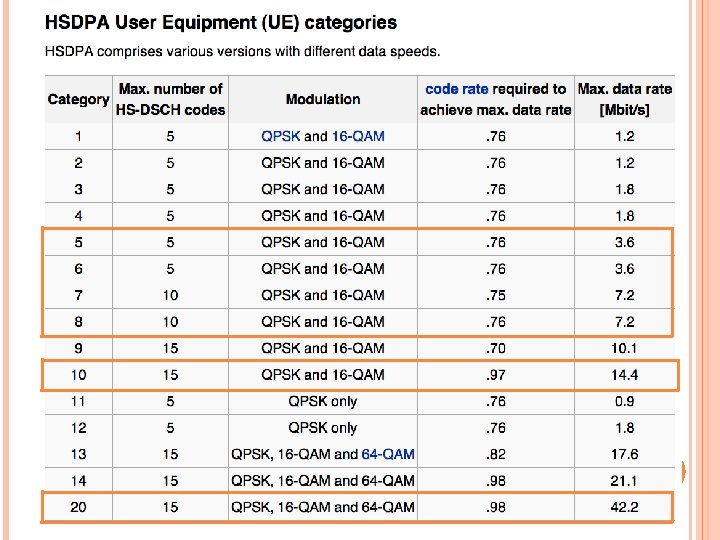Click the Modulation column header
This screenshot has width=720, height=540.
(x=322, y=99)
